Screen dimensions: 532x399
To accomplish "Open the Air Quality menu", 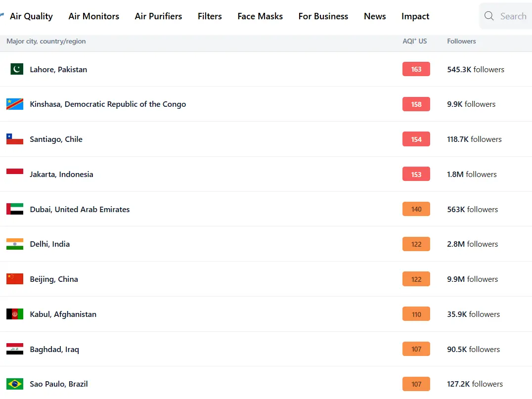I will tap(31, 16).
